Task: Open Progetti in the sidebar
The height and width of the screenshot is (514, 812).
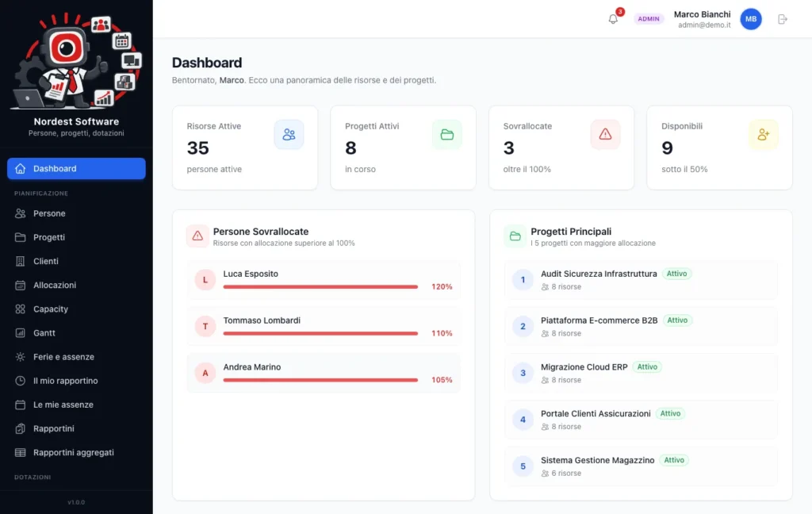Action: (x=76, y=237)
